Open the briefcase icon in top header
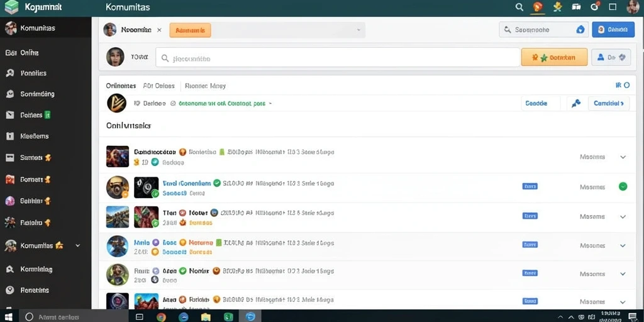Image resolution: width=644 pixels, height=322 pixels. [x=576, y=7]
